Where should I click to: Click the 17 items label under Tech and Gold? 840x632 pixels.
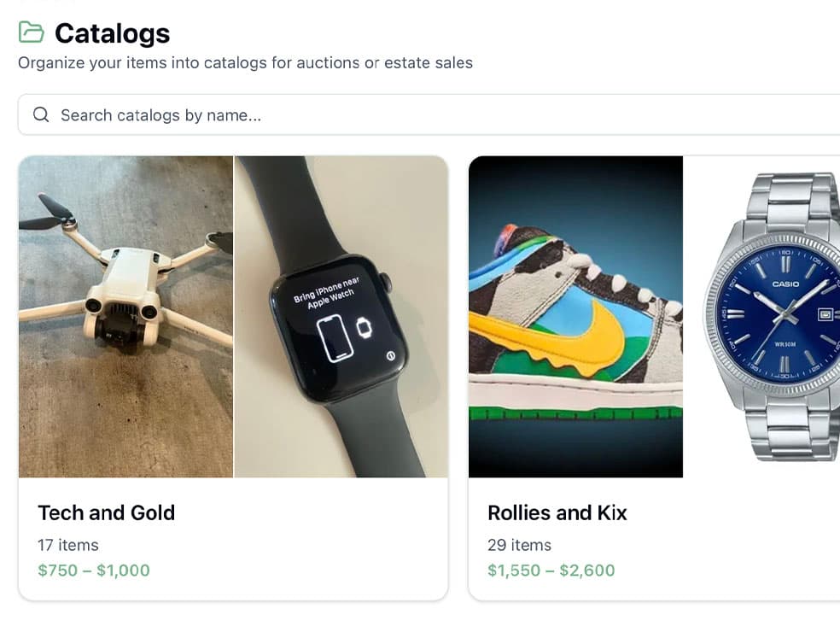tap(67, 545)
